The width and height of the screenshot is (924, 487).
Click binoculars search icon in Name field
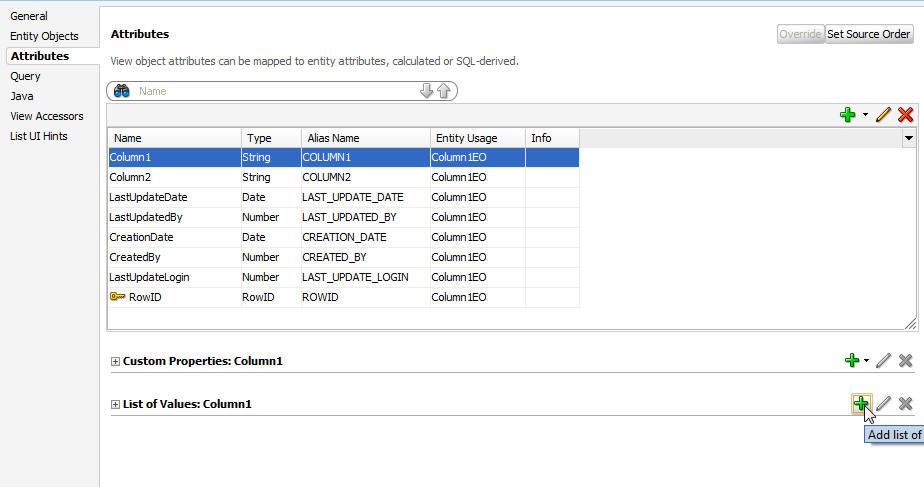[x=122, y=91]
